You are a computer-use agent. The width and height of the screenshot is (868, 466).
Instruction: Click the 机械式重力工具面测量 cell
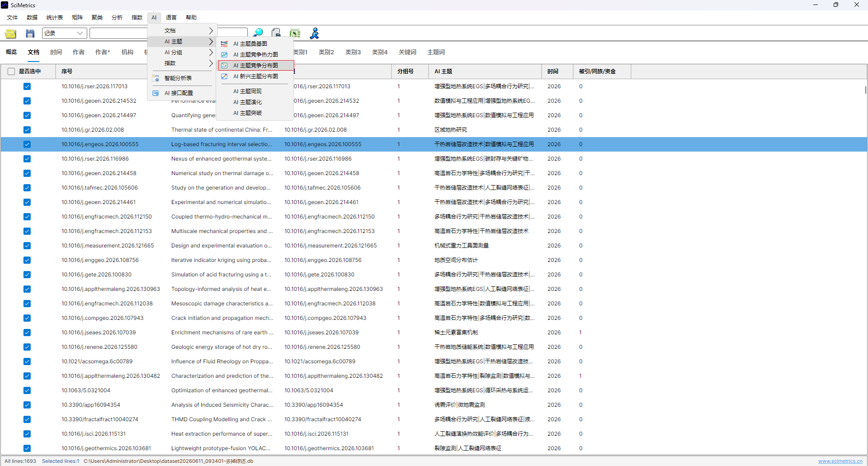click(461, 246)
